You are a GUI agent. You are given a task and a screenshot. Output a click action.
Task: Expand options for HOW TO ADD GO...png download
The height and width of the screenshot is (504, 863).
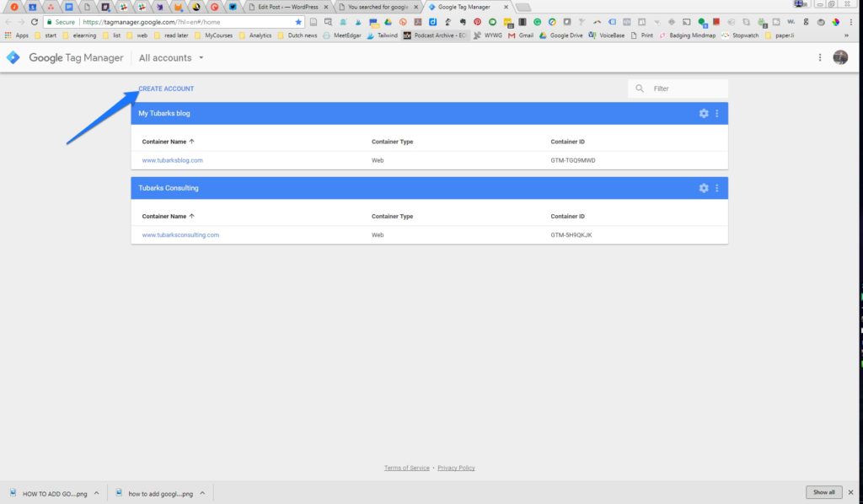[x=97, y=493]
